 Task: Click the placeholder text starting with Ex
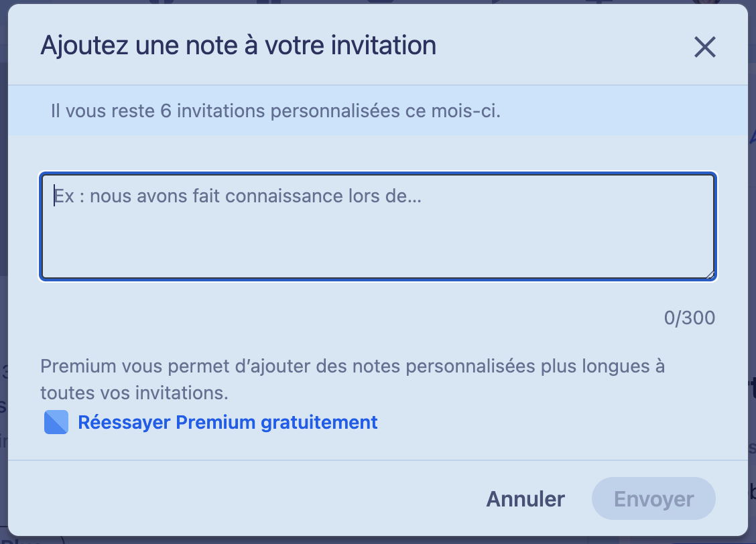point(238,196)
